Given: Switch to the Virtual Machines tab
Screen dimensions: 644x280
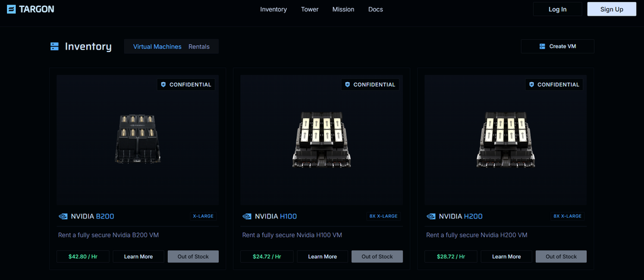Looking at the screenshot, I should click(x=157, y=46).
